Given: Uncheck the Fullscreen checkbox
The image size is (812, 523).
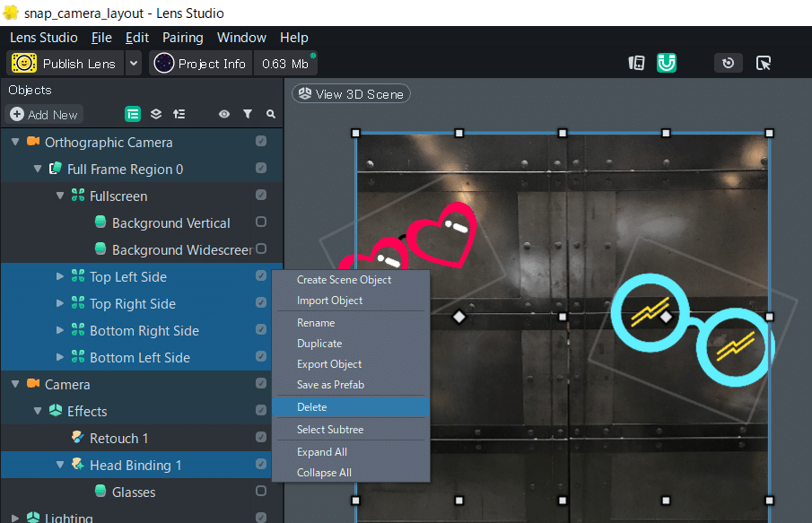Looking at the screenshot, I should click(261, 196).
